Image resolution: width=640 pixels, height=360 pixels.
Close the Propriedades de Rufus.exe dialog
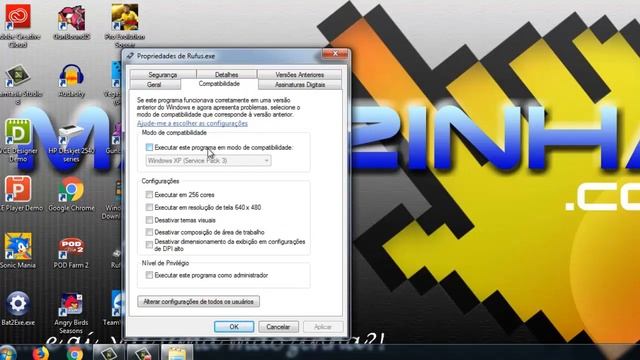point(336,54)
